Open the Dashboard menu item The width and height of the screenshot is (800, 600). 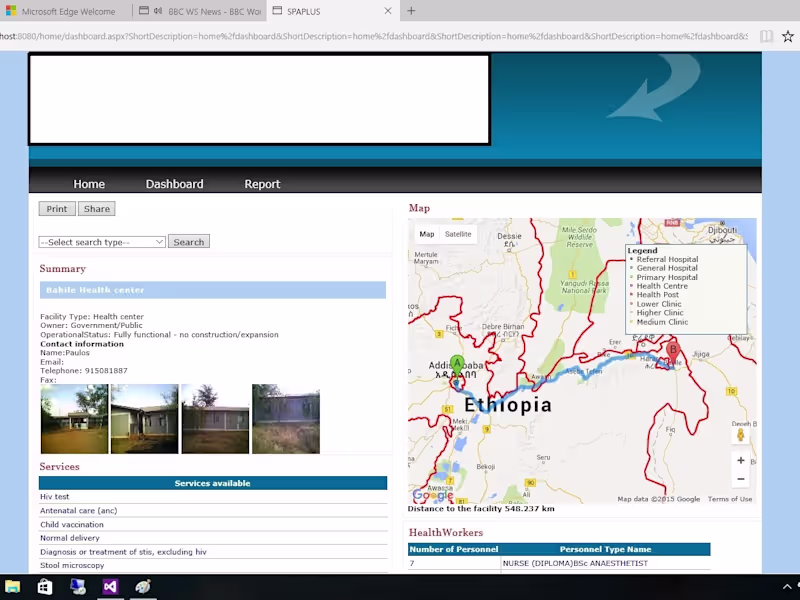pyautogui.click(x=174, y=184)
